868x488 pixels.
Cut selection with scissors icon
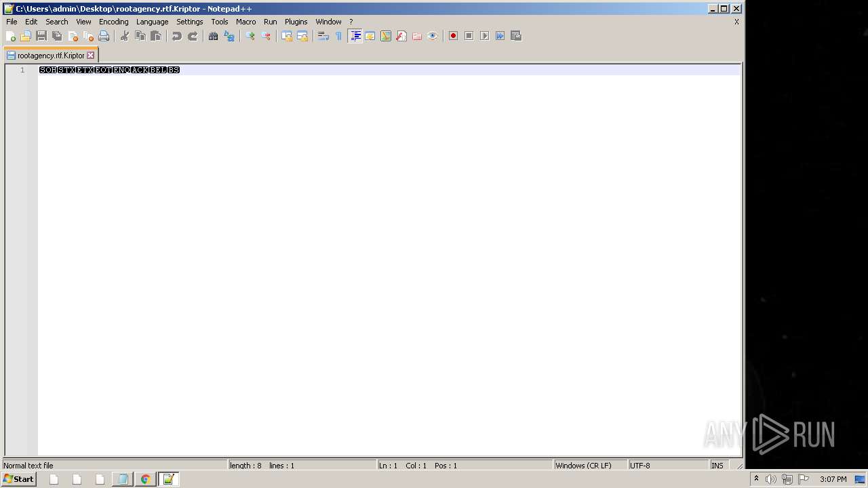[125, 36]
